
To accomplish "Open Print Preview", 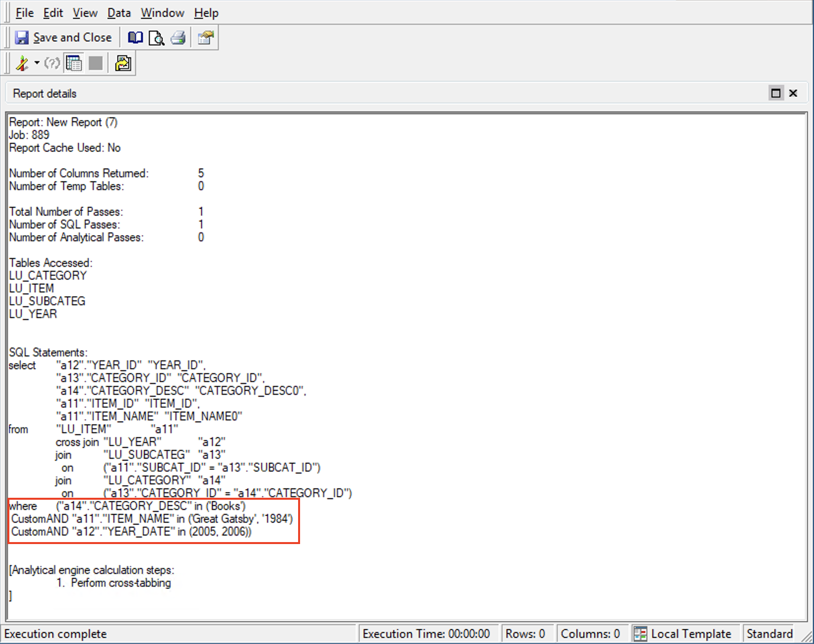I will pos(156,37).
